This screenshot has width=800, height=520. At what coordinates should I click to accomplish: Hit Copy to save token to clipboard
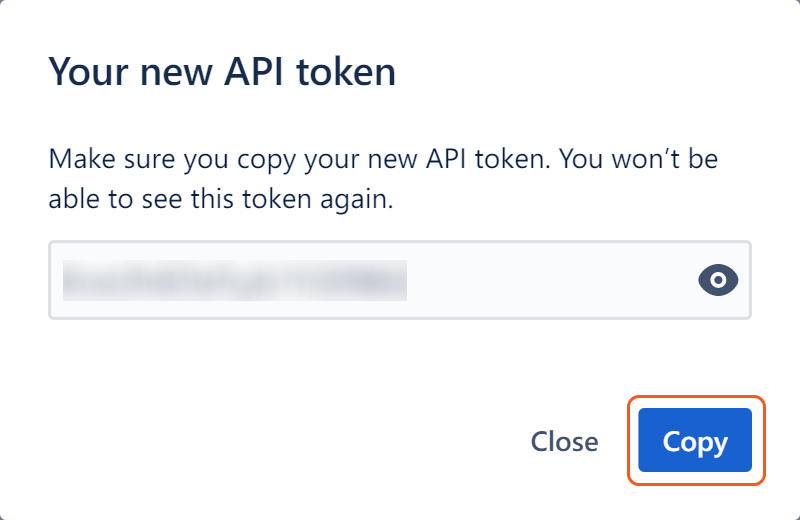click(x=695, y=441)
